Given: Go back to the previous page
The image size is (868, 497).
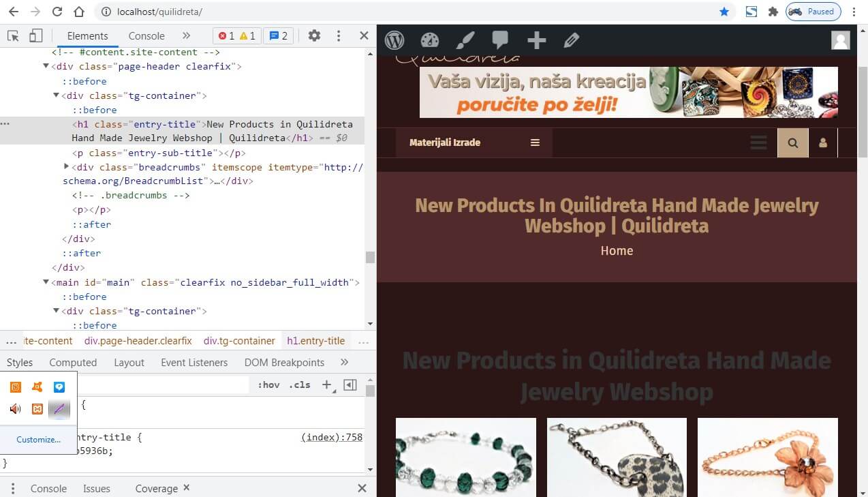Looking at the screenshot, I should [x=14, y=12].
